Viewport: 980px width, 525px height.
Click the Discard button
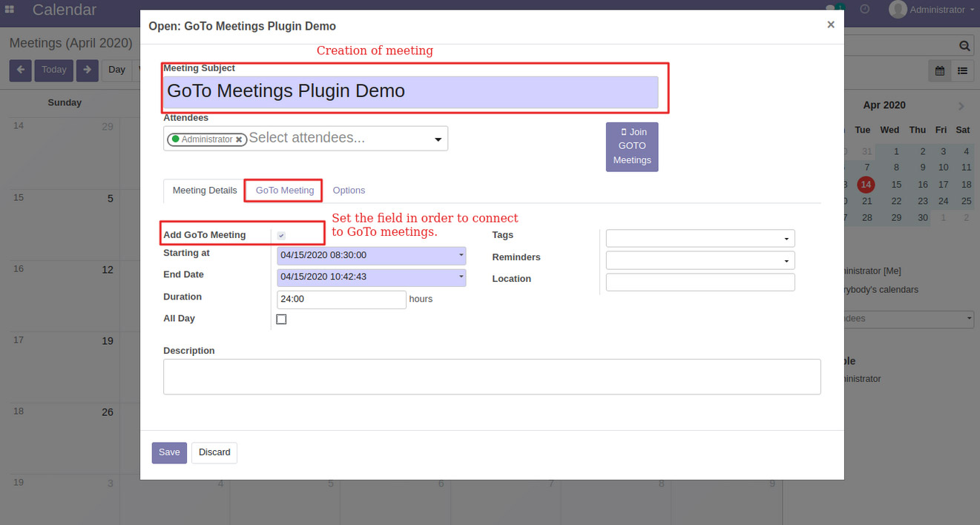214,452
